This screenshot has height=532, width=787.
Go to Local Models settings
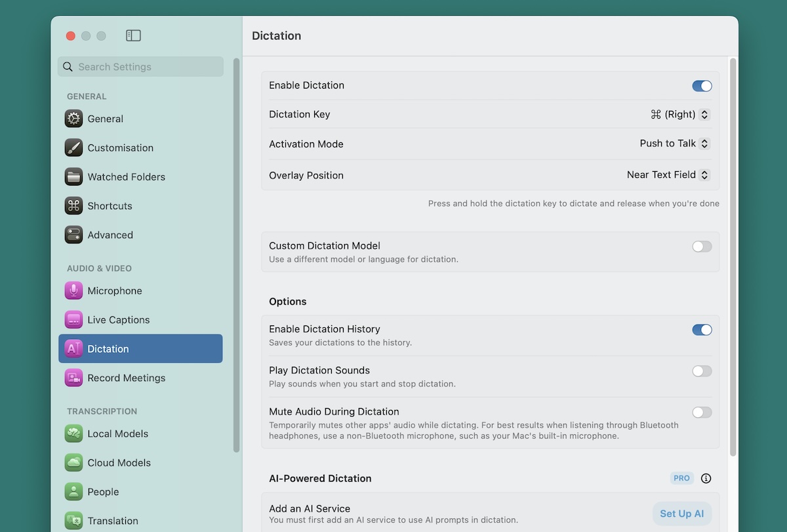click(140, 434)
